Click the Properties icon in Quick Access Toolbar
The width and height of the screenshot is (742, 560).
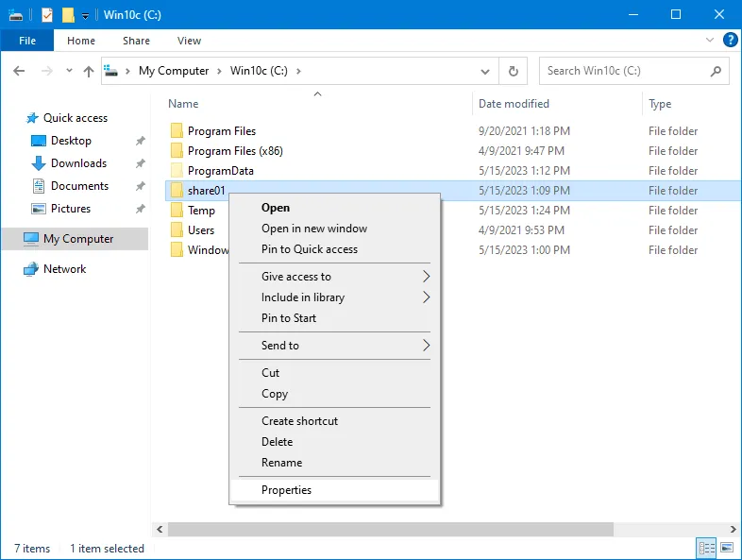click(47, 15)
